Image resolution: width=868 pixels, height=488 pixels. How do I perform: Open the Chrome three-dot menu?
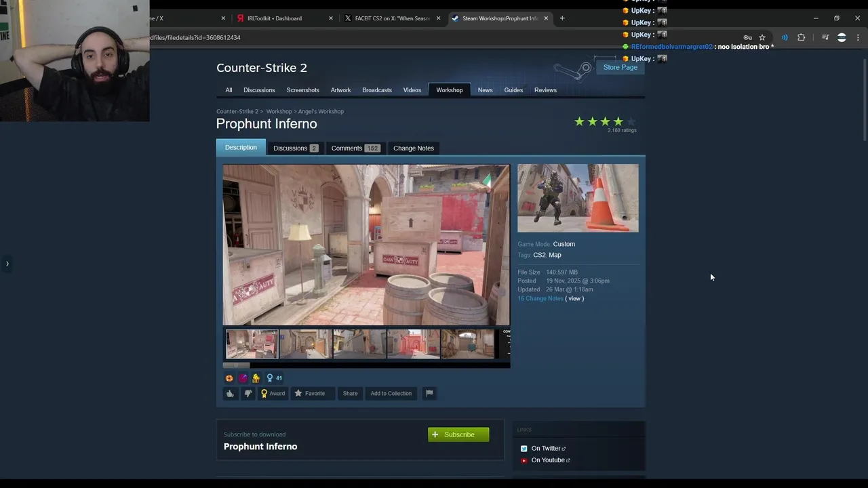click(858, 37)
